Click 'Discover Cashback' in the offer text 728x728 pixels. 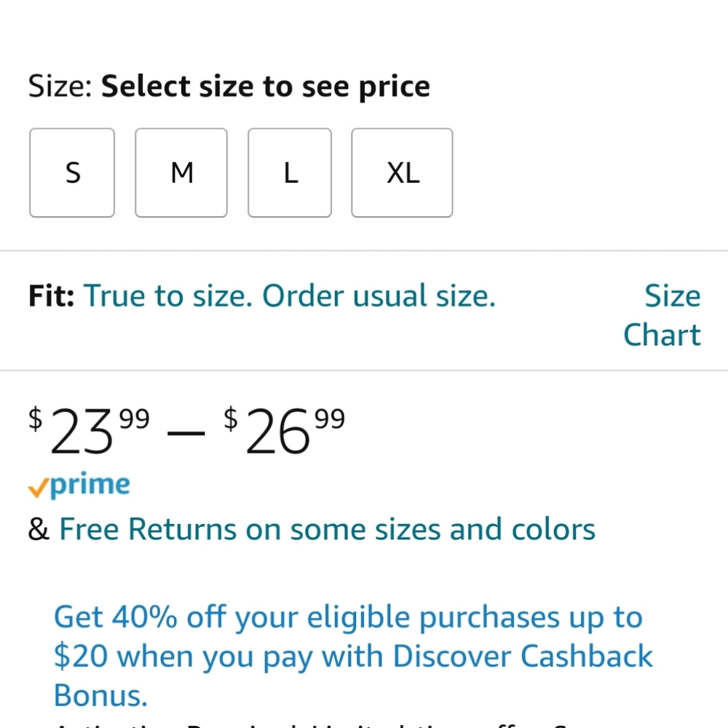click(x=523, y=656)
